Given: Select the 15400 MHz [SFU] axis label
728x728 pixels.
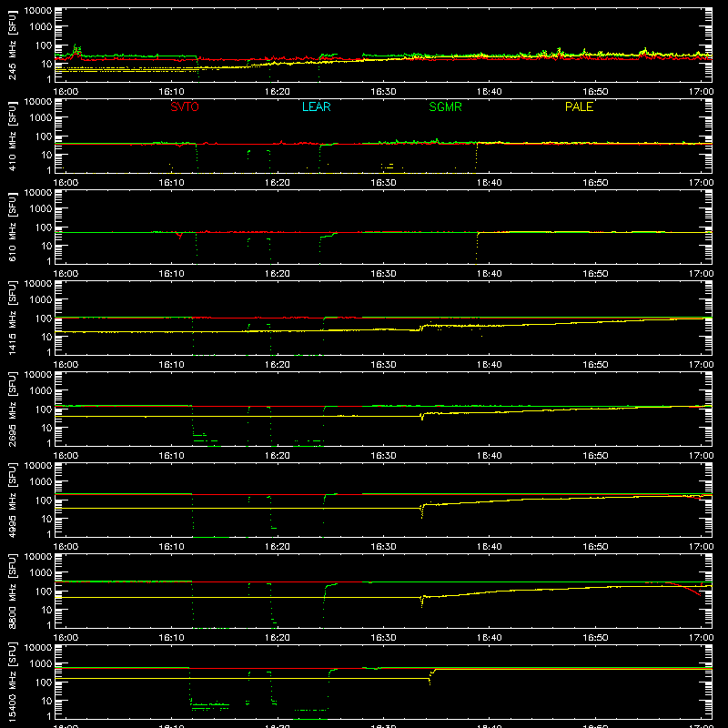Looking at the screenshot, I should tap(12, 682).
